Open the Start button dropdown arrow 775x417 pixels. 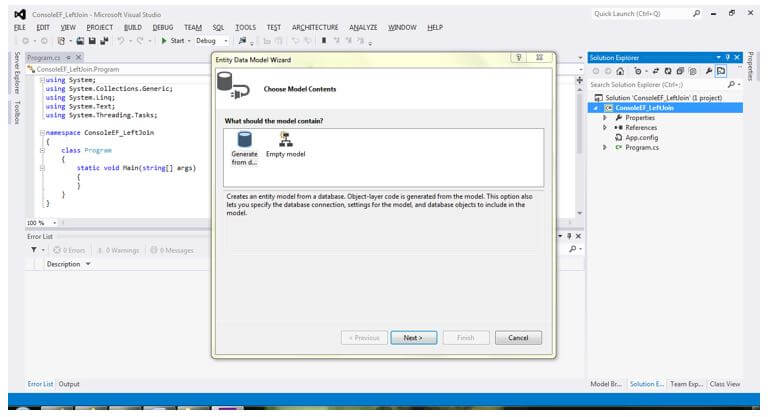click(189, 41)
